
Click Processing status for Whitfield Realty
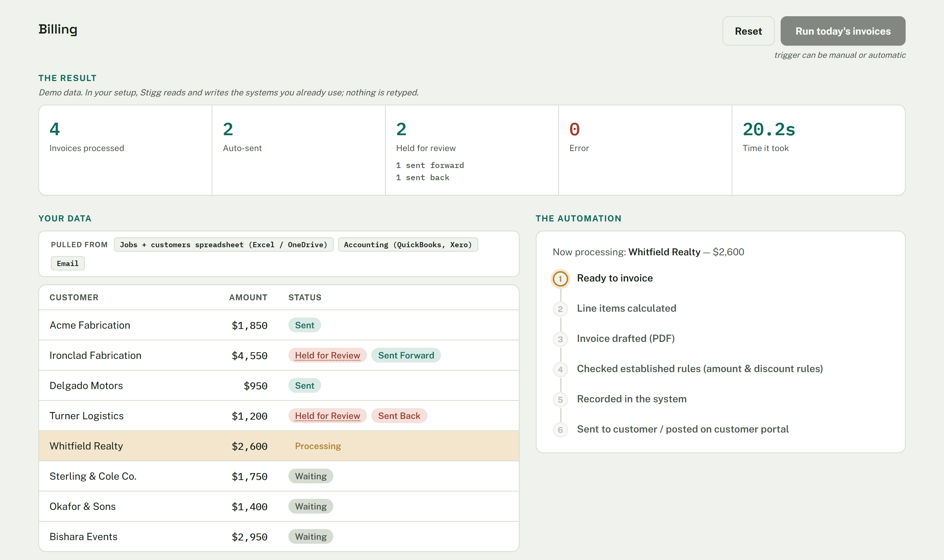(x=318, y=446)
